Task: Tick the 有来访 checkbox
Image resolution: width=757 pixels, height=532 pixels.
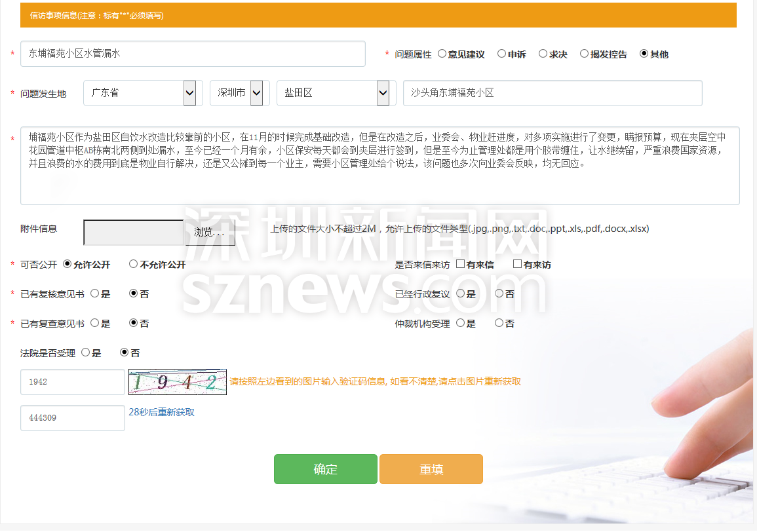Action: [x=517, y=264]
